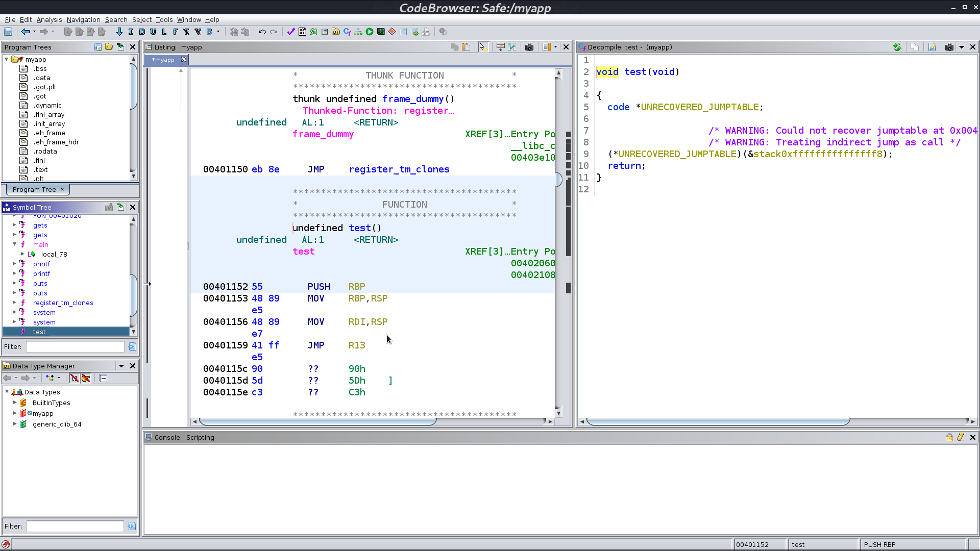980x551 pixels.
Task: Click the green Run script icon
Action: pos(370,32)
